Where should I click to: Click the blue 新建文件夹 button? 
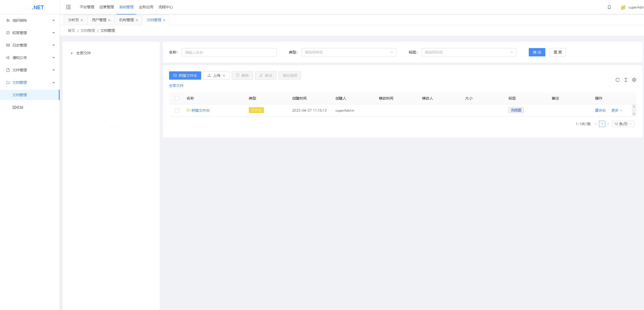(185, 75)
